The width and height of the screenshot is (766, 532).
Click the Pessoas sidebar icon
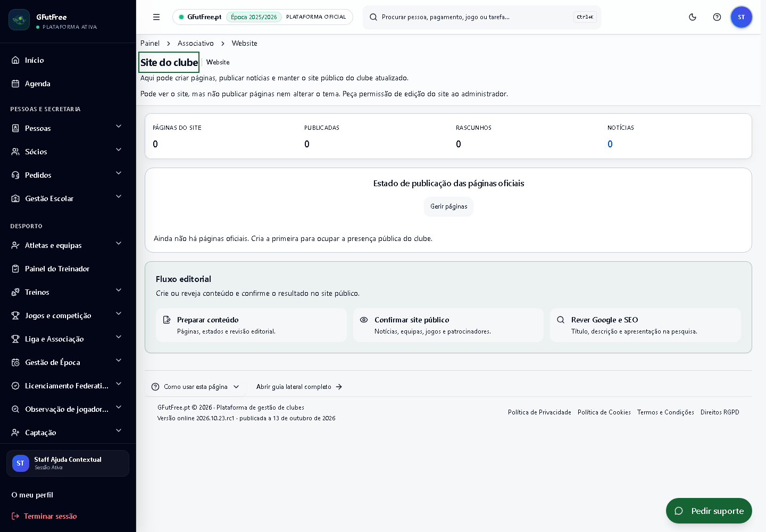coord(15,128)
